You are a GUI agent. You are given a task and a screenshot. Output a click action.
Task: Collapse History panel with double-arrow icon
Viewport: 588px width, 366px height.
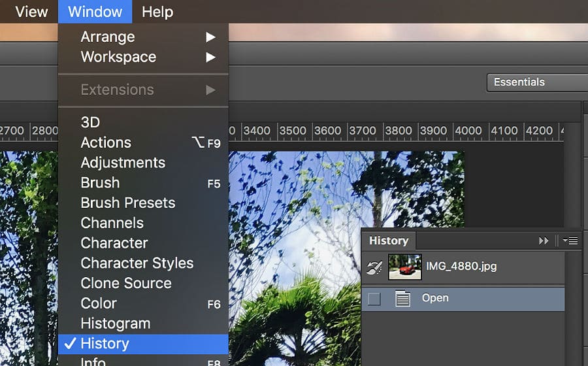tap(544, 241)
